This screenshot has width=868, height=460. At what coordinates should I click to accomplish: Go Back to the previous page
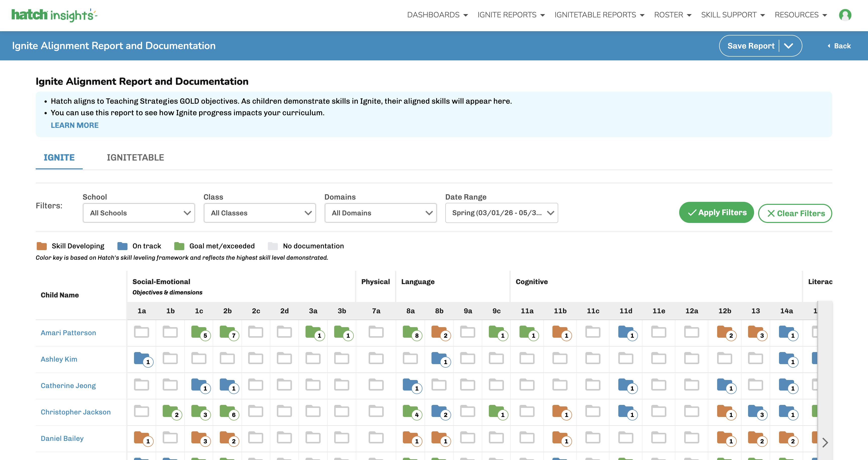(x=839, y=46)
